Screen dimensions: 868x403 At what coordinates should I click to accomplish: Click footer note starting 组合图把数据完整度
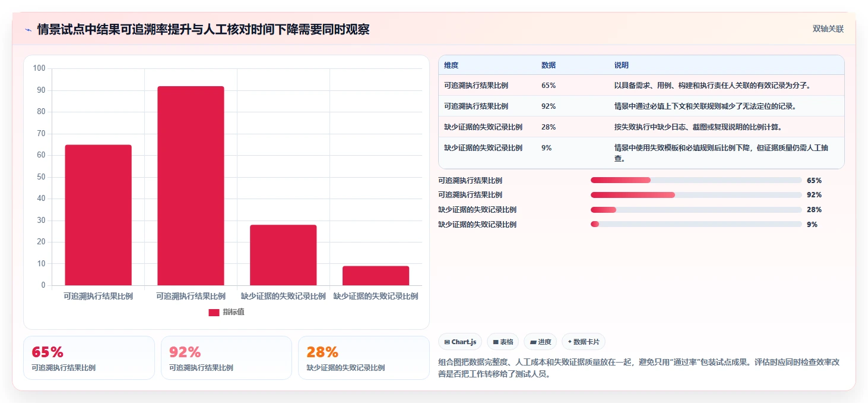(638, 369)
